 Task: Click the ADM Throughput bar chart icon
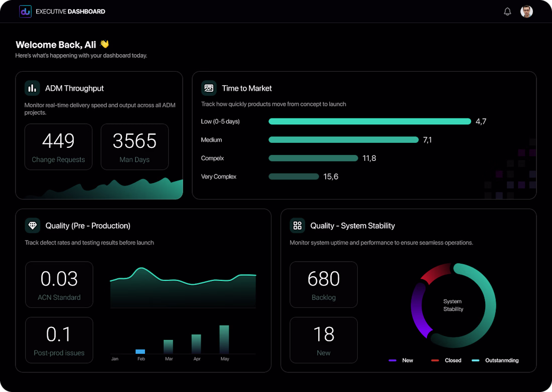click(32, 88)
